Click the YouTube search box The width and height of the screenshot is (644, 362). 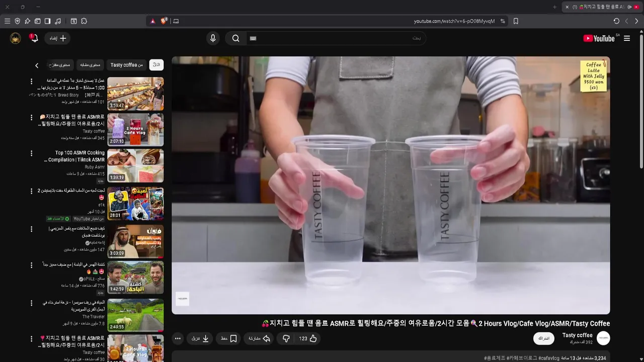(x=336, y=38)
